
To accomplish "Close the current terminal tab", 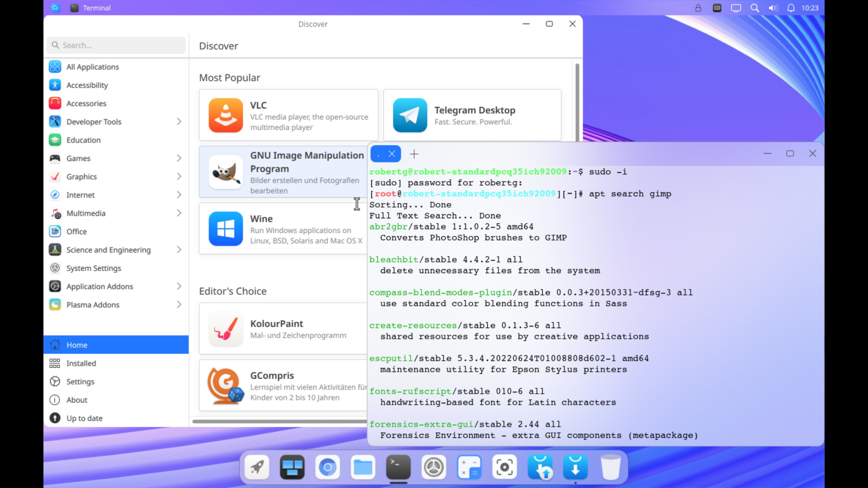I will tap(392, 154).
